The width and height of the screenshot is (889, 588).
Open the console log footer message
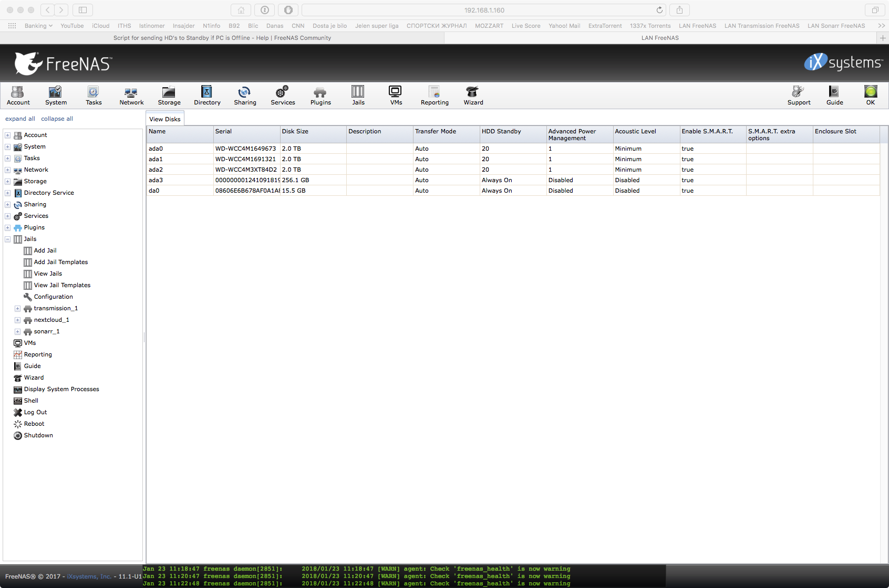click(404, 576)
